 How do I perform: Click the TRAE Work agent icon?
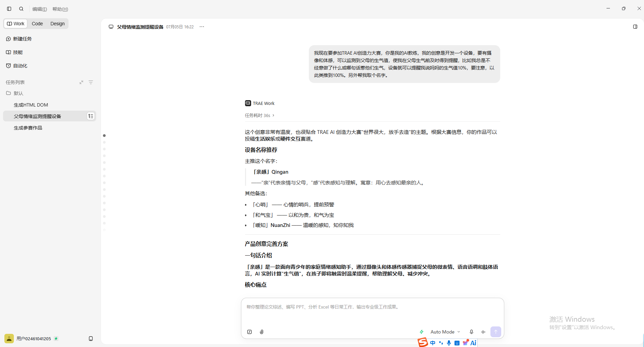[x=248, y=103]
